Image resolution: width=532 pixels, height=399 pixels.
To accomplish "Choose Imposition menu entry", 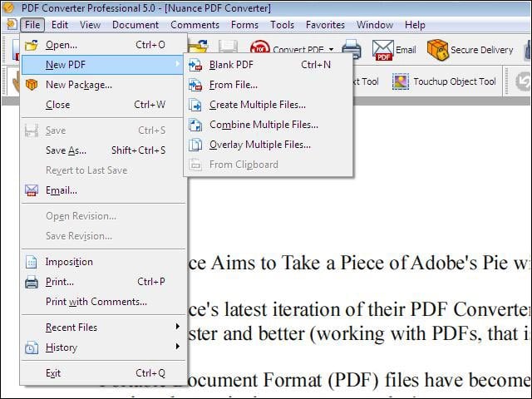I will [x=104, y=262].
